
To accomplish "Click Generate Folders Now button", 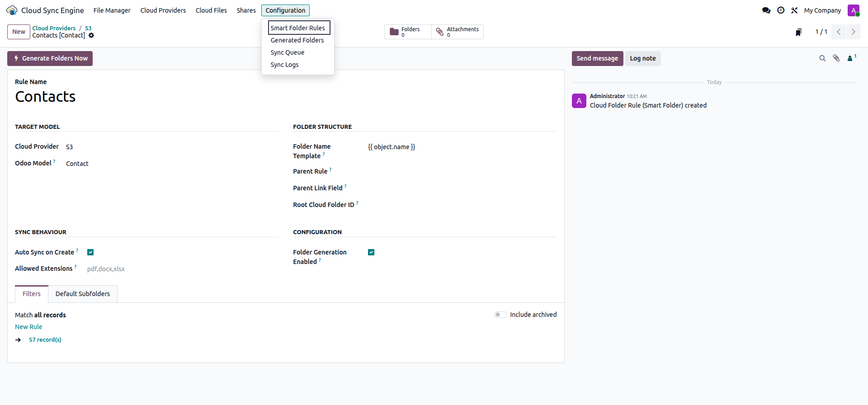I will (x=50, y=58).
